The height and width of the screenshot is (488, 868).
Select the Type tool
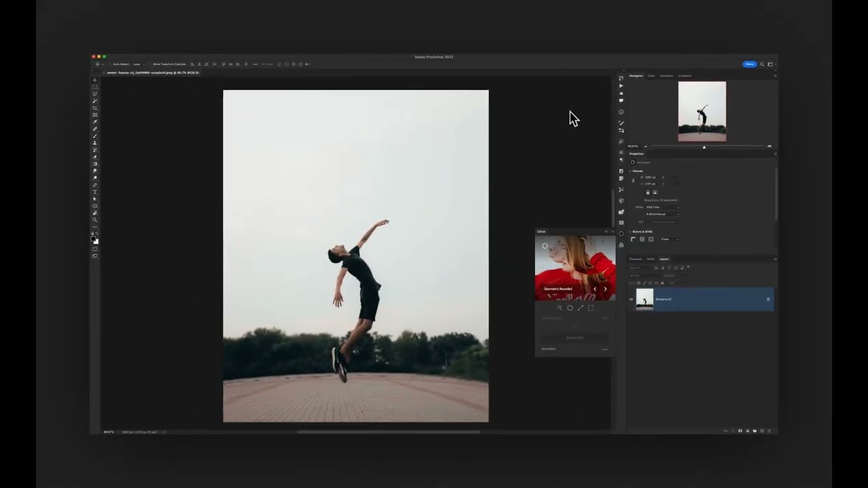pyautogui.click(x=94, y=192)
